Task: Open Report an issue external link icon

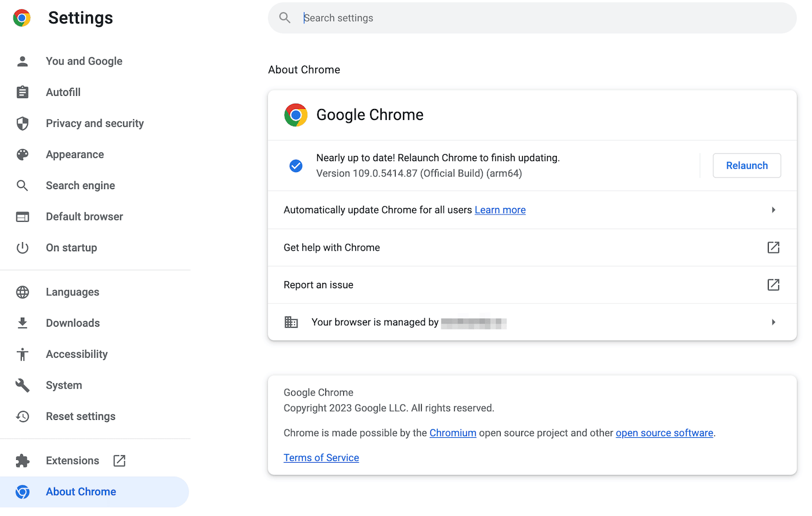Action: (x=773, y=285)
